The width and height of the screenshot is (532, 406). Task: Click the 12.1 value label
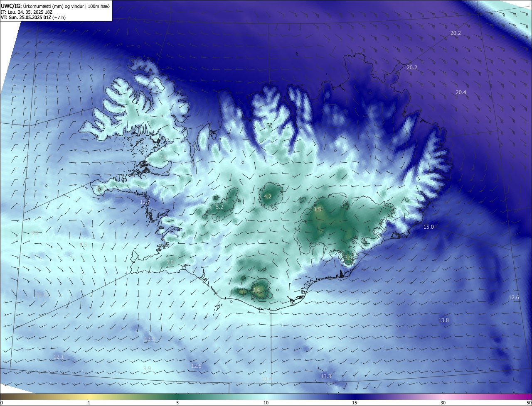point(59,357)
